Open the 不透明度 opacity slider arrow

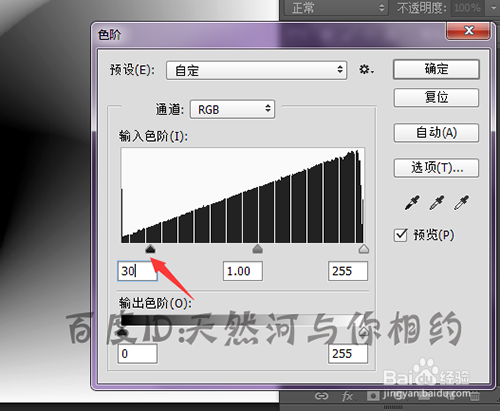pos(493,8)
